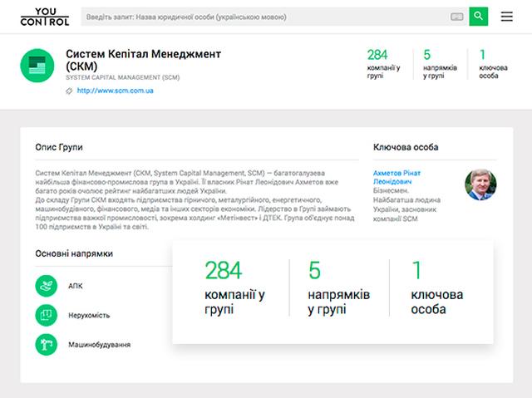Viewport: 532px width, 398px height.
Task: Click the Опис Групи heading
Action: coord(59,147)
